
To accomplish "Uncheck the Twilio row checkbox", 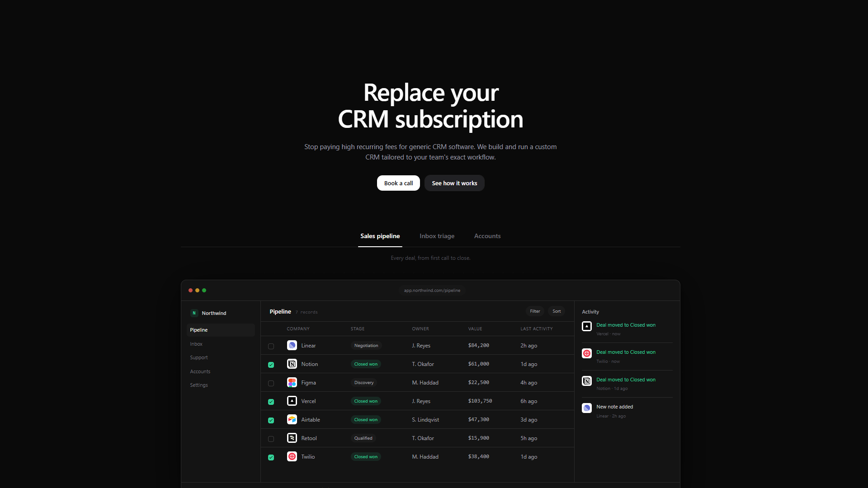I will coord(271,457).
